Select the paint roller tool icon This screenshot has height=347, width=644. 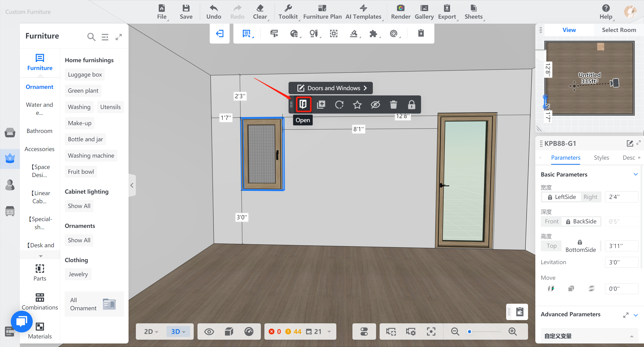274,33
